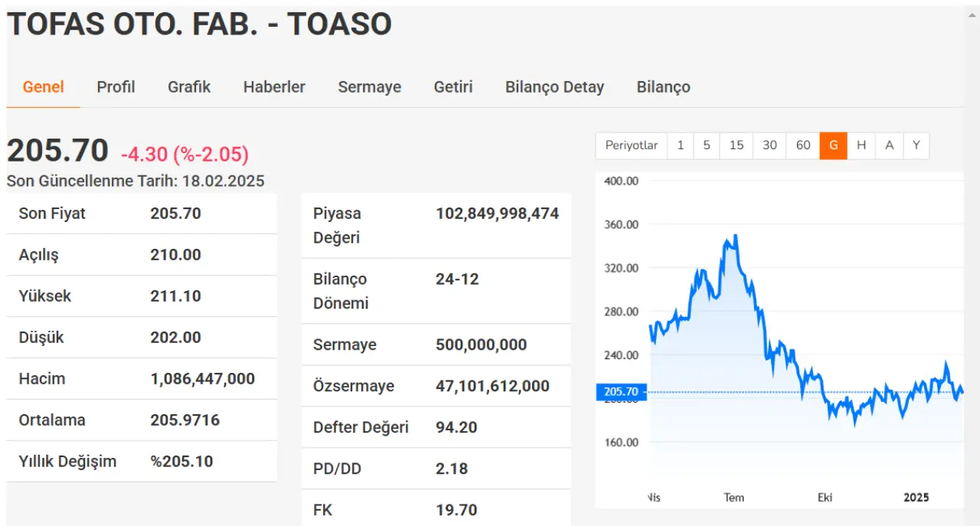
Task: Open the Getiri tab
Action: pos(453,87)
